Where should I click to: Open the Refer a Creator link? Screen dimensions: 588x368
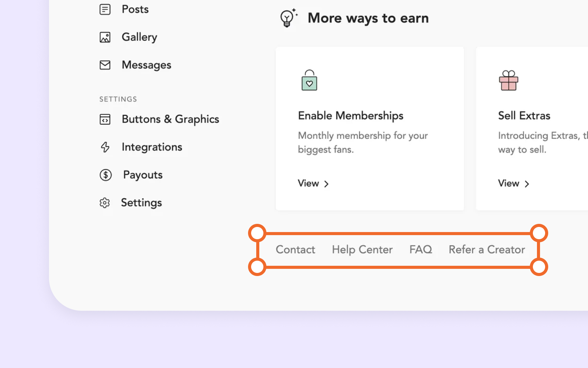pyautogui.click(x=487, y=249)
